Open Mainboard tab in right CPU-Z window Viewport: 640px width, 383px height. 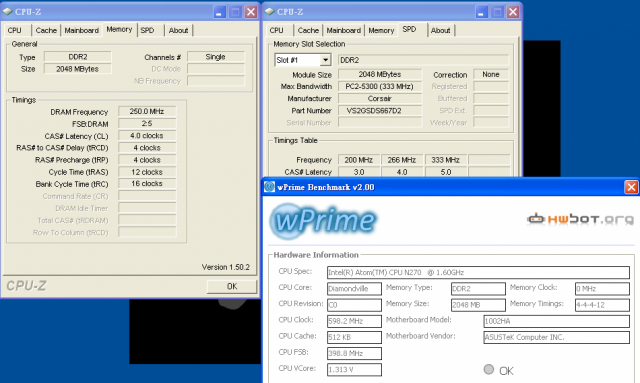pyautogui.click(x=343, y=30)
